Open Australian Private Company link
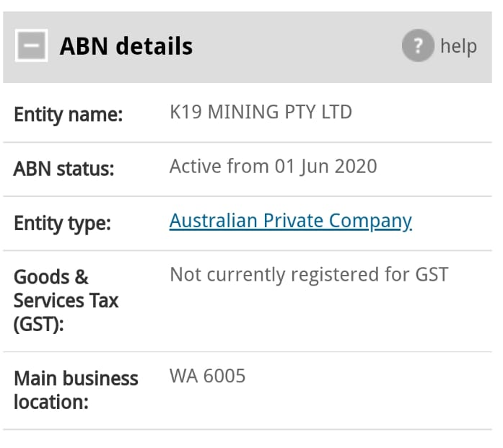This screenshot has height=448, width=503. tap(291, 221)
